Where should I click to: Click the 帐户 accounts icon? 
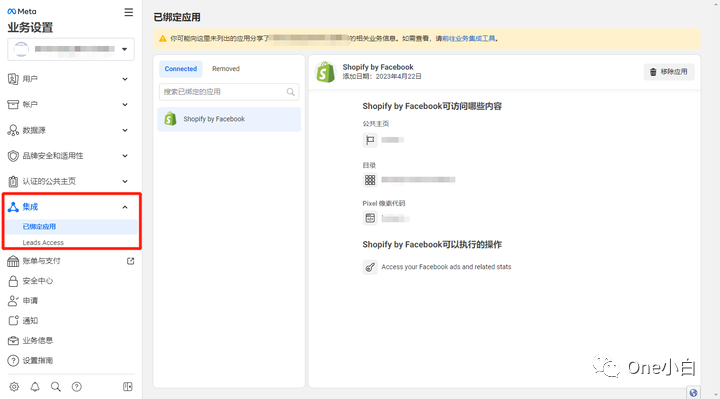coord(13,105)
